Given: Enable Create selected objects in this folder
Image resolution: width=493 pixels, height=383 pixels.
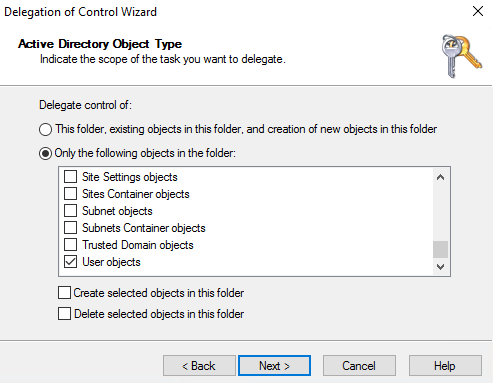Looking at the screenshot, I should tap(64, 293).
